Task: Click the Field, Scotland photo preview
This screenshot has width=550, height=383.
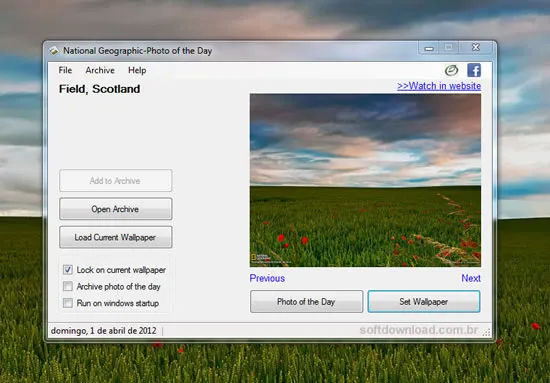Action: click(365, 180)
